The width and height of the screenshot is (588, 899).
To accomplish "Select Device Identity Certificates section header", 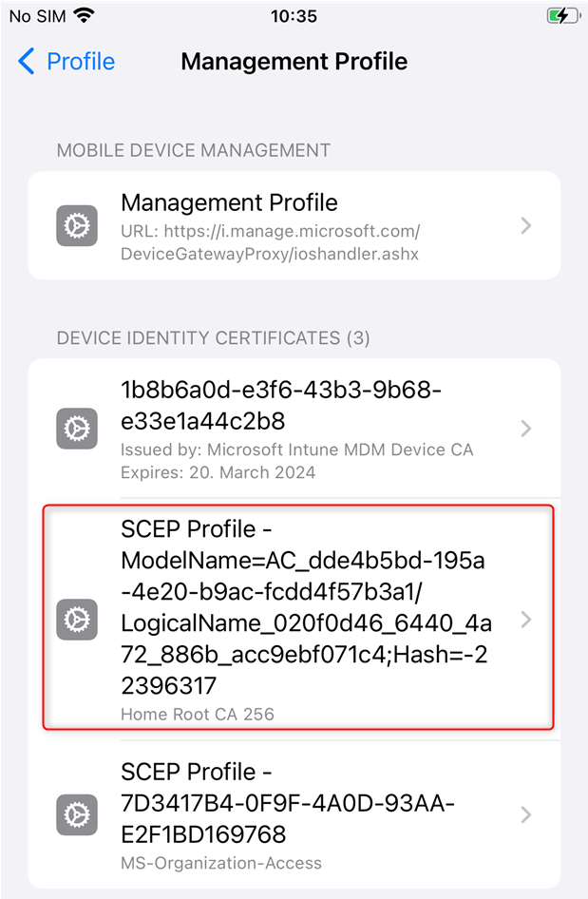I will pos(213,337).
